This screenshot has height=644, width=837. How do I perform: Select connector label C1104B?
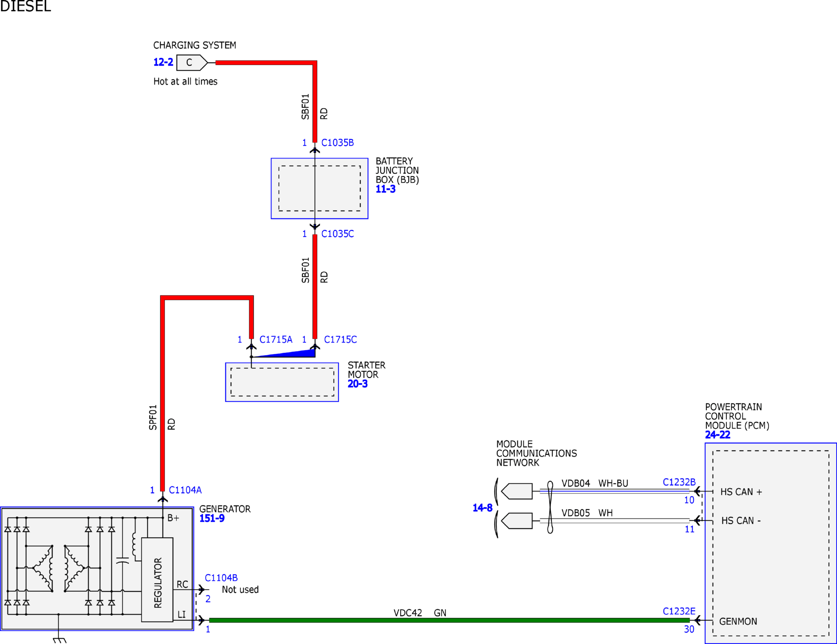[221, 578]
